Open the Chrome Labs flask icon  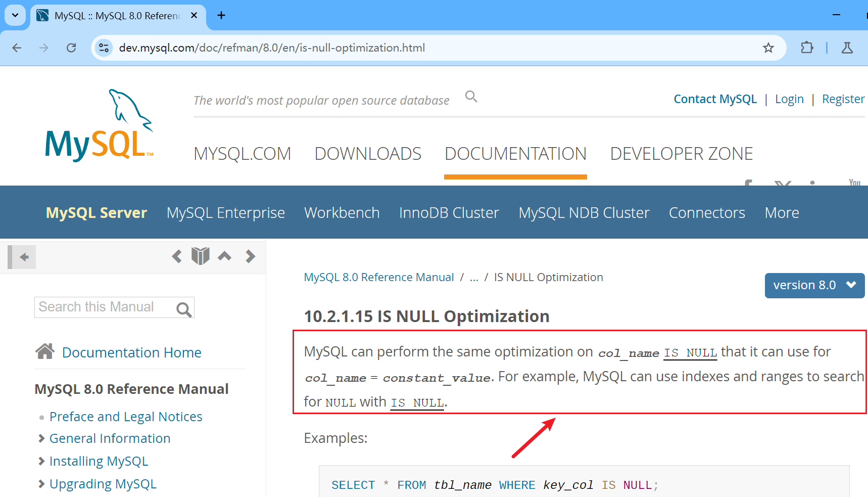[847, 48]
